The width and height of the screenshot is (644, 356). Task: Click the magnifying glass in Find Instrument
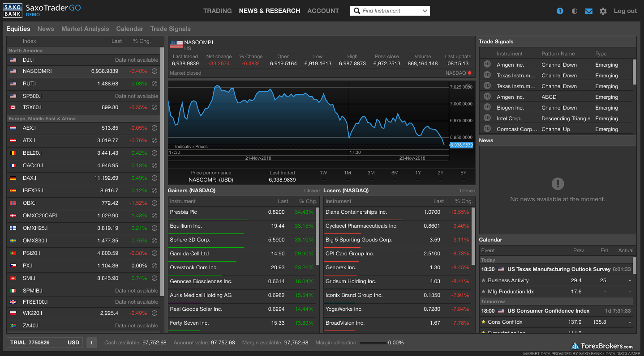tap(356, 10)
